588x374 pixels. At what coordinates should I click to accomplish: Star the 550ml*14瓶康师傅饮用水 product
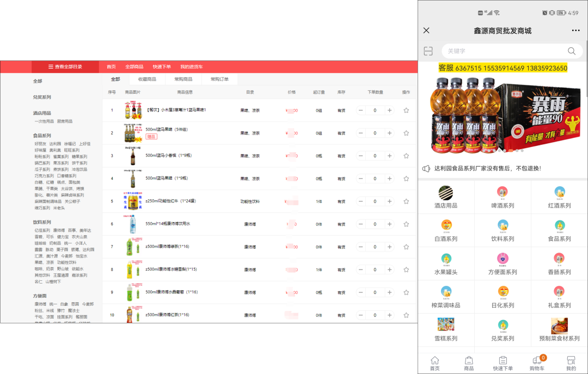point(406,224)
